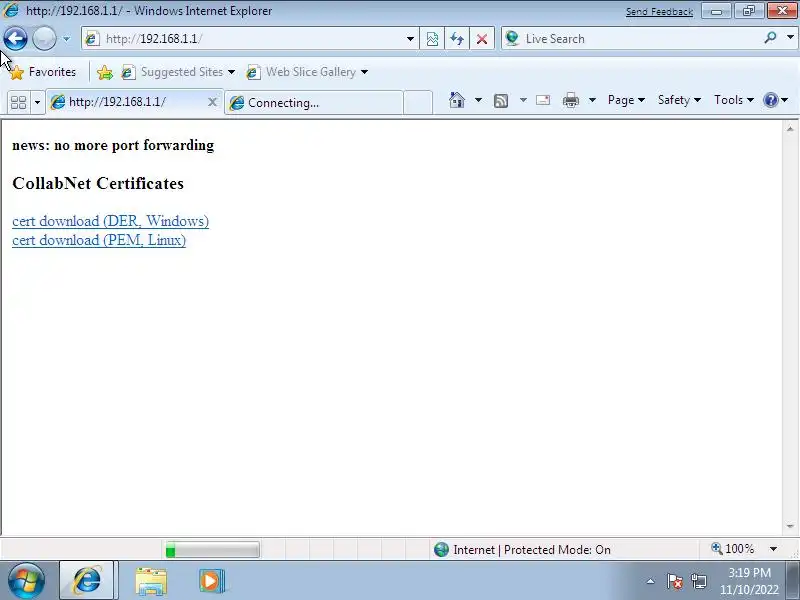The height and width of the screenshot is (600, 800).
Task: Download the cert (PEM, Linux) link
Action: 99,240
